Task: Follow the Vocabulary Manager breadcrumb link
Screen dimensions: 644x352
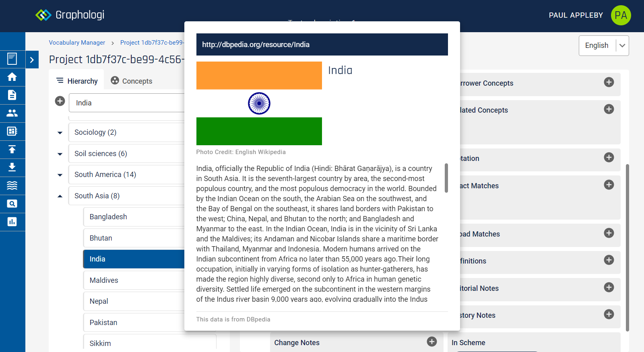Action: point(77,43)
